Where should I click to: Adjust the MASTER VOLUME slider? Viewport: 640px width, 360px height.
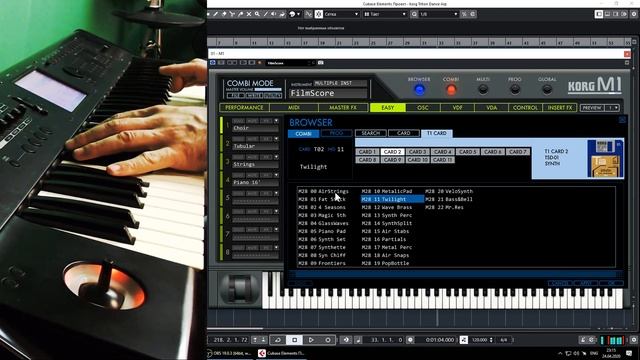point(268,89)
